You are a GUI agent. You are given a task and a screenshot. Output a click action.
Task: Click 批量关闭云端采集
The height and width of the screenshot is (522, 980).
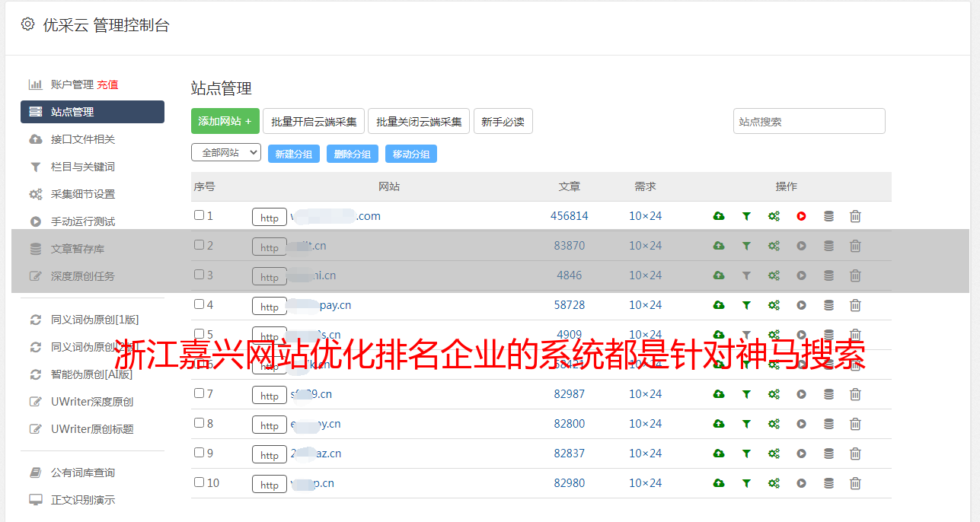[419, 121]
